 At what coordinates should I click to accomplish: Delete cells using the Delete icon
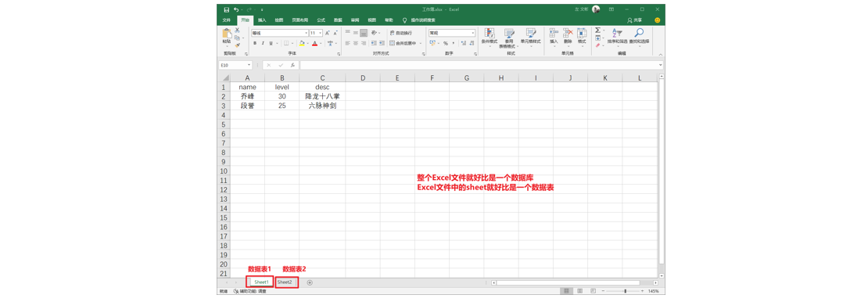coord(568,37)
